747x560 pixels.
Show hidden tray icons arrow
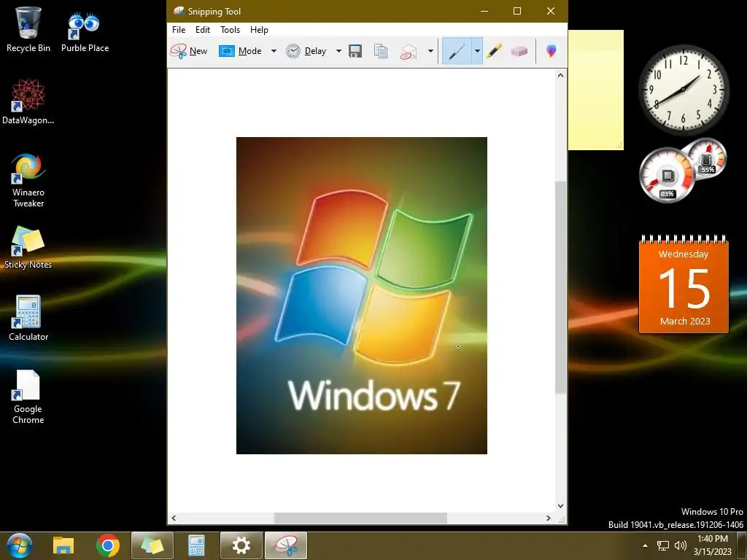645,545
